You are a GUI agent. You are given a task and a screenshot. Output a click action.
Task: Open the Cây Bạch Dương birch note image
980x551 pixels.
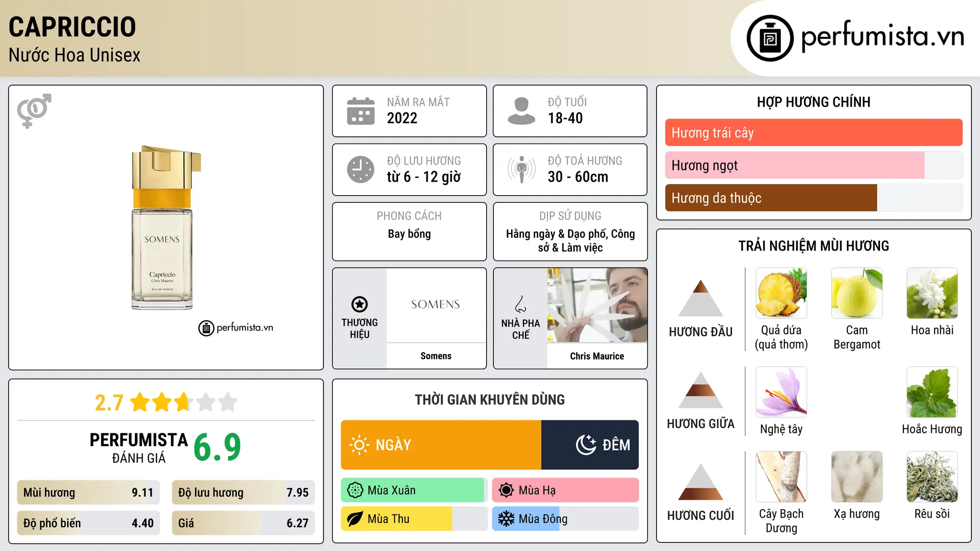coord(781,477)
